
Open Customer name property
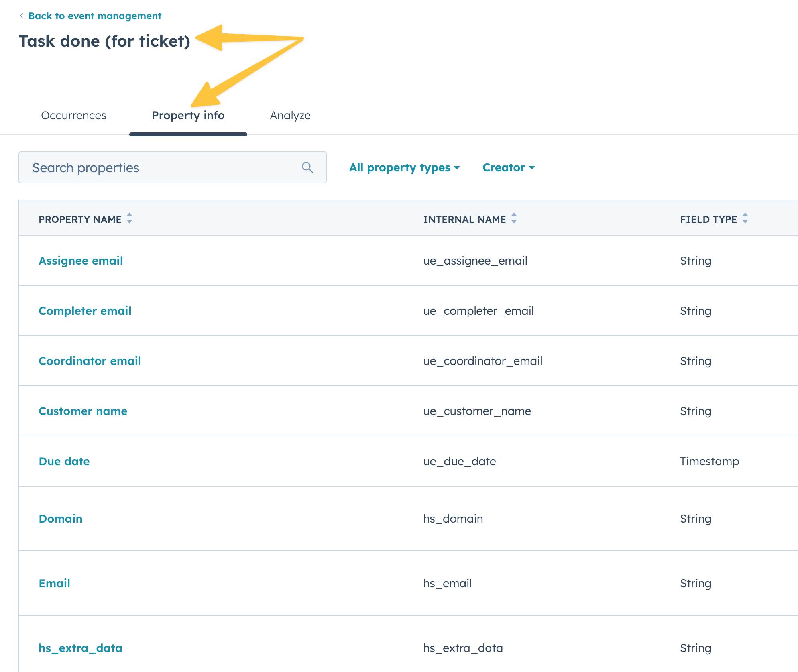click(x=83, y=411)
